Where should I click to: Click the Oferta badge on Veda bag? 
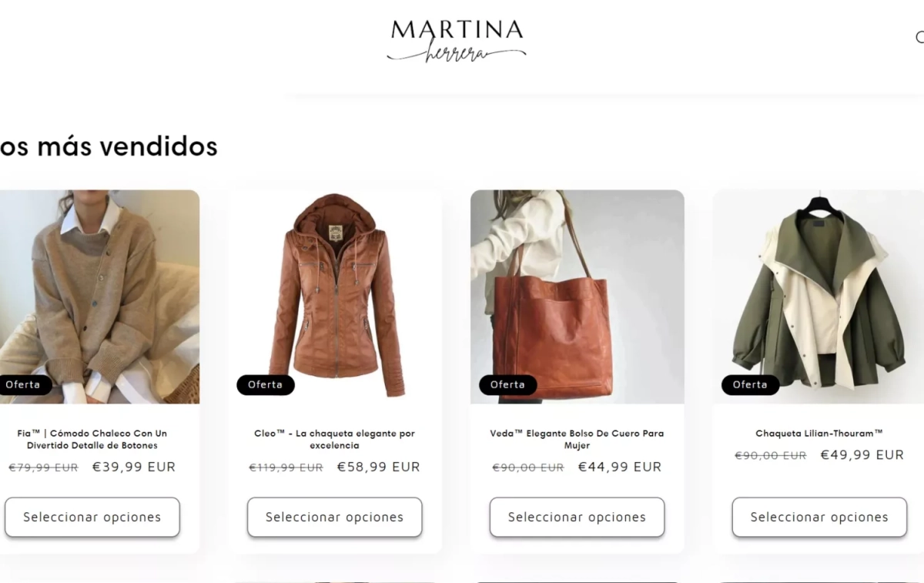(x=508, y=384)
